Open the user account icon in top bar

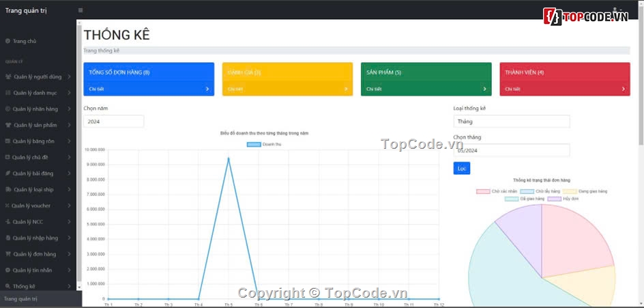(x=615, y=10)
